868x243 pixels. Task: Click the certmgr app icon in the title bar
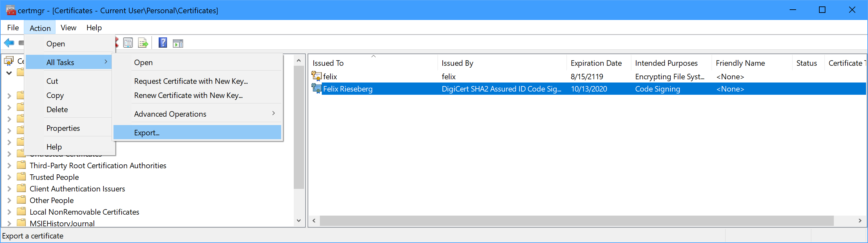click(x=10, y=10)
